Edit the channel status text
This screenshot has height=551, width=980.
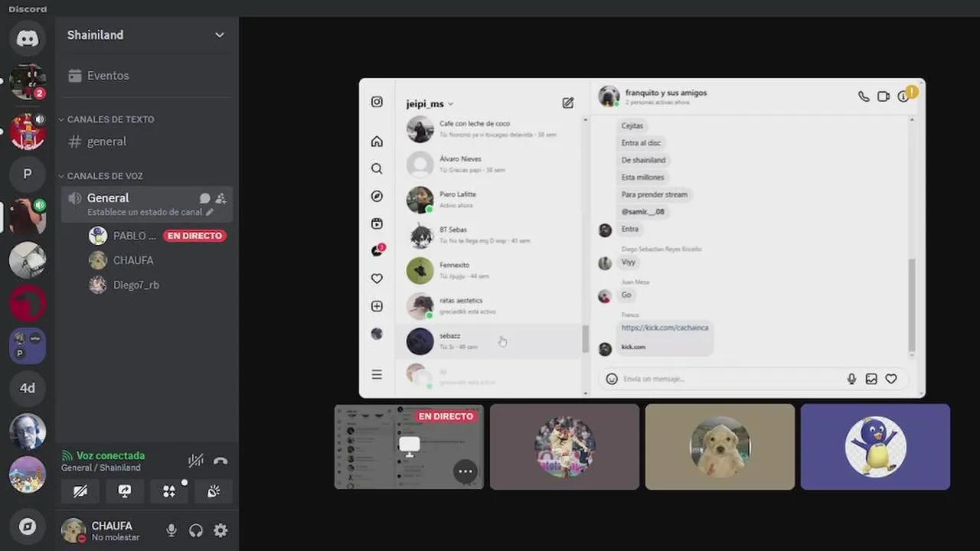tap(150, 212)
